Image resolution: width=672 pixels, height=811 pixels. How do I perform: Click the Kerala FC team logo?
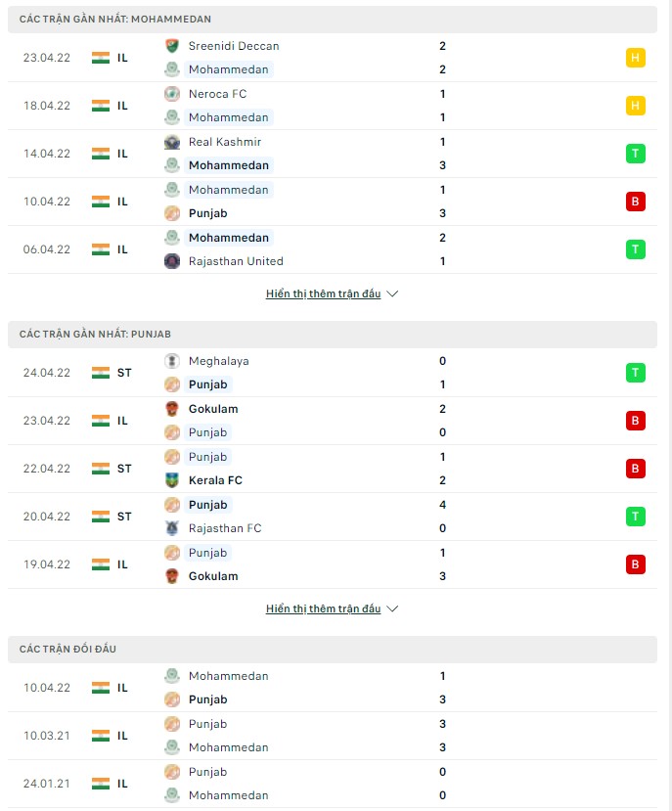(x=172, y=480)
